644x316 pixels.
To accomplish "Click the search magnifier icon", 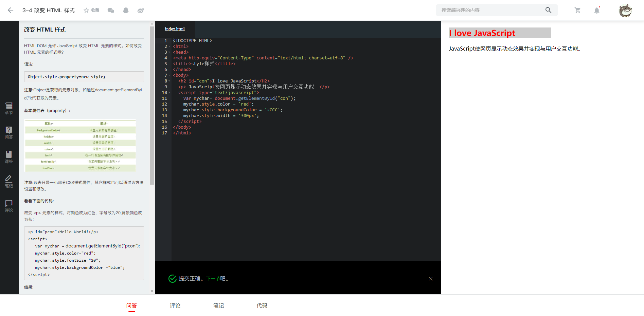I will pos(548,10).
